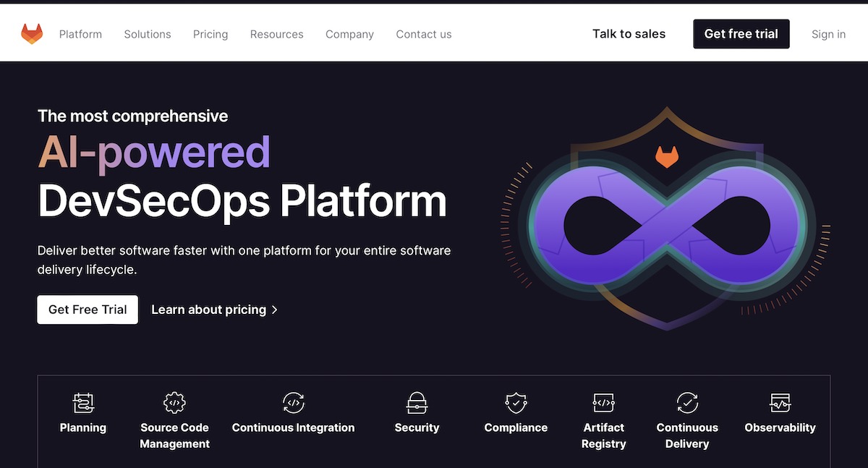Image resolution: width=868 pixels, height=468 pixels.
Task: Click the Planning label
Action: point(83,427)
